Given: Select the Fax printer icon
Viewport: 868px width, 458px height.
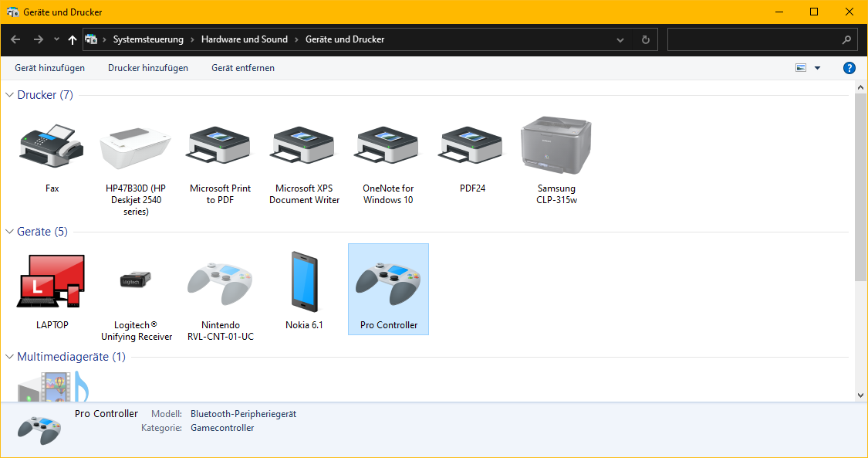Looking at the screenshot, I should tap(52, 146).
